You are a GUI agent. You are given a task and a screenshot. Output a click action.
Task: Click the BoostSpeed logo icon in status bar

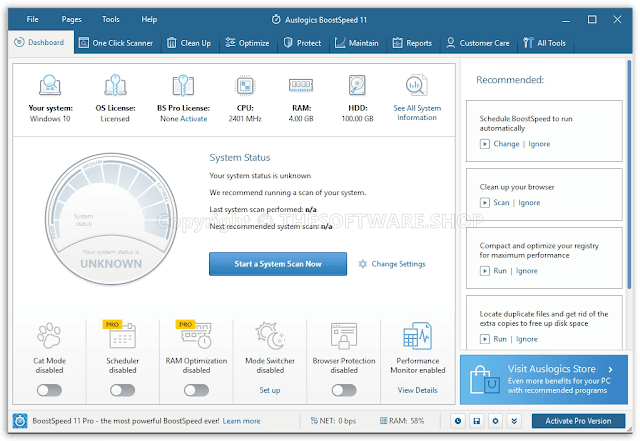[x=20, y=421]
